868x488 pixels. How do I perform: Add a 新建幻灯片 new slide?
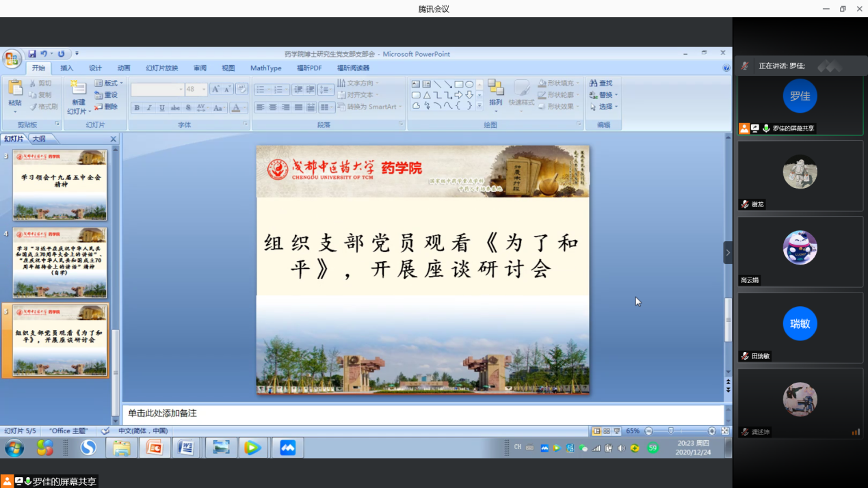(x=78, y=96)
